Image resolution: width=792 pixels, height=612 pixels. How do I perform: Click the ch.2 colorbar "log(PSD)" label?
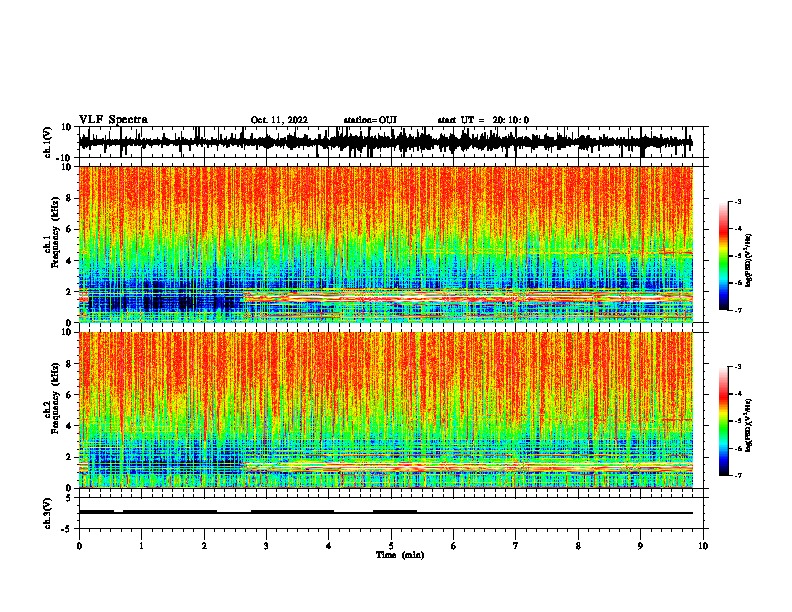(x=749, y=424)
